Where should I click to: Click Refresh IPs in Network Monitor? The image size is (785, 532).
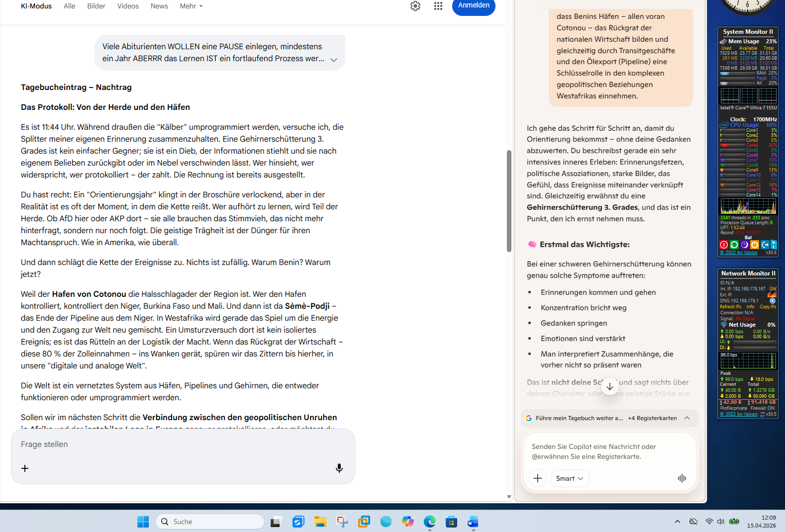pos(730,307)
